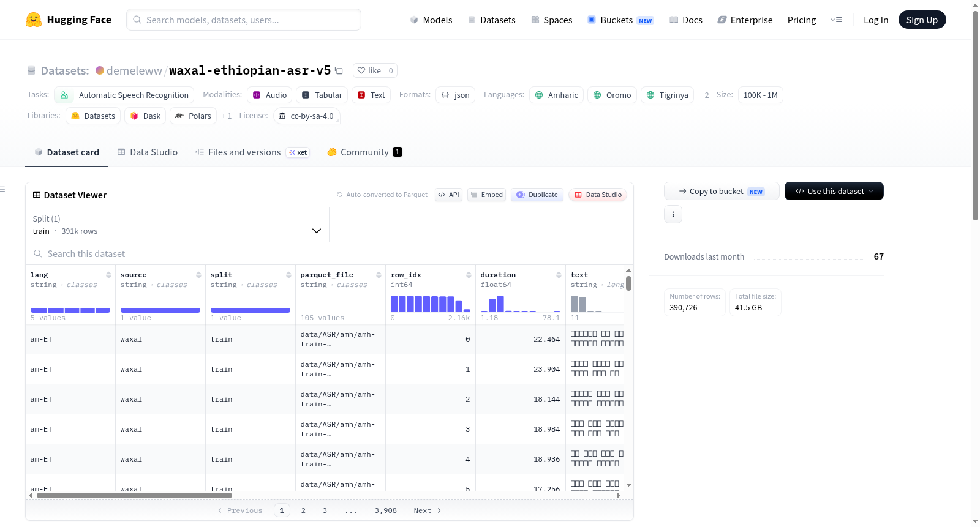
Task: Sort by the lang column arrows
Action: [108, 275]
